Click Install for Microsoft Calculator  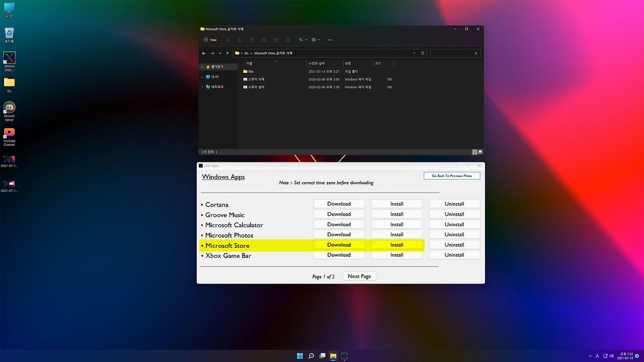[397, 224]
